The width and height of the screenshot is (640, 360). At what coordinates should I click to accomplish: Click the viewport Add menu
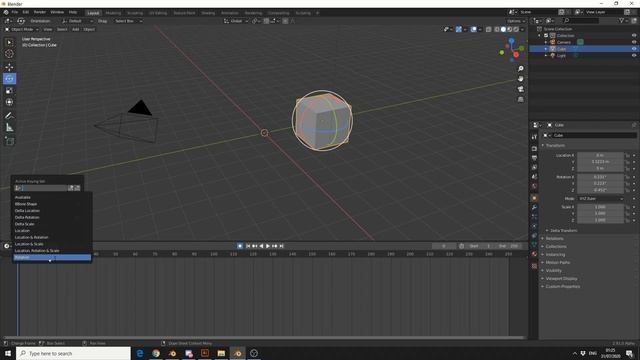[x=76, y=29]
